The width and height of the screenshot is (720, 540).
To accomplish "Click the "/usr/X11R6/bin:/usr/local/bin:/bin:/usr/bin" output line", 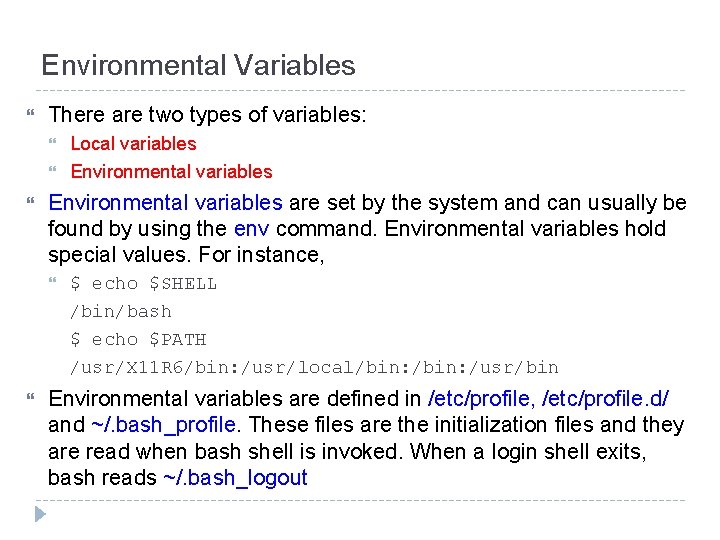I will tap(314, 368).
